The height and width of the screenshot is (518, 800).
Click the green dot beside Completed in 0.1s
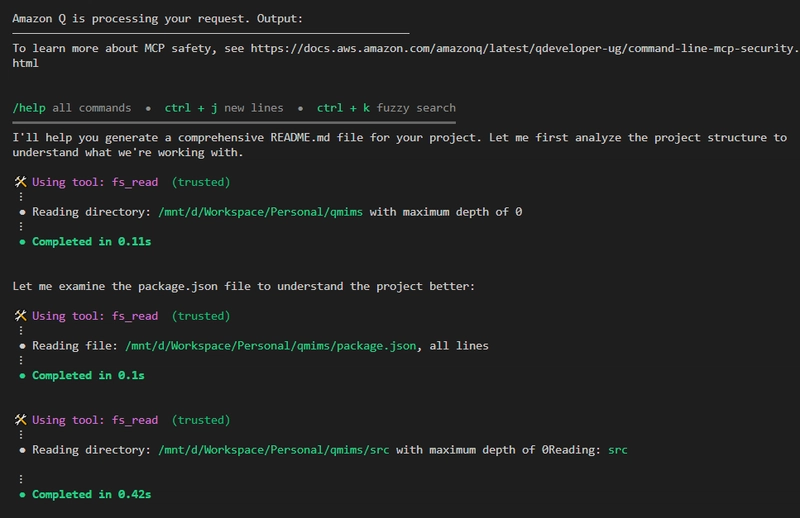[22, 376]
